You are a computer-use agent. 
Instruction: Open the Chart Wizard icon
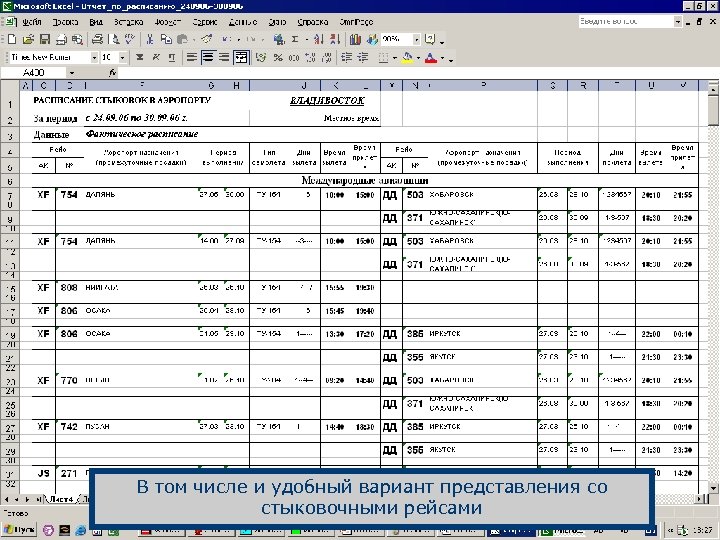(x=355, y=39)
